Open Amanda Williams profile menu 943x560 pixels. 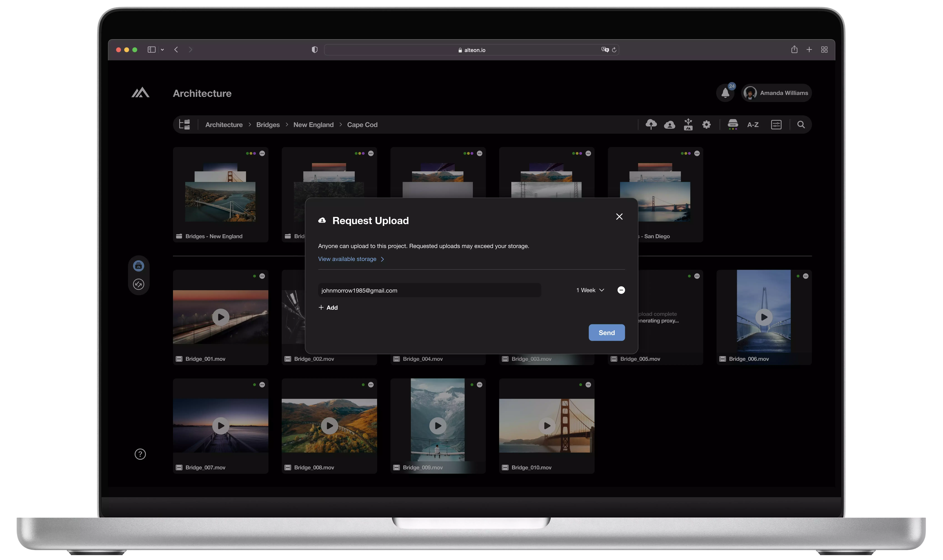pyautogui.click(x=776, y=93)
